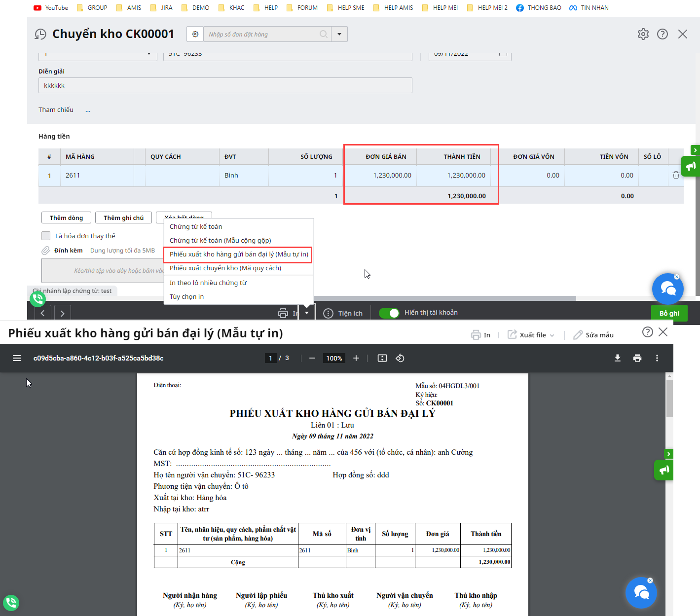
Task: Open PDF viewer more options menu
Action: coord(657,358)
